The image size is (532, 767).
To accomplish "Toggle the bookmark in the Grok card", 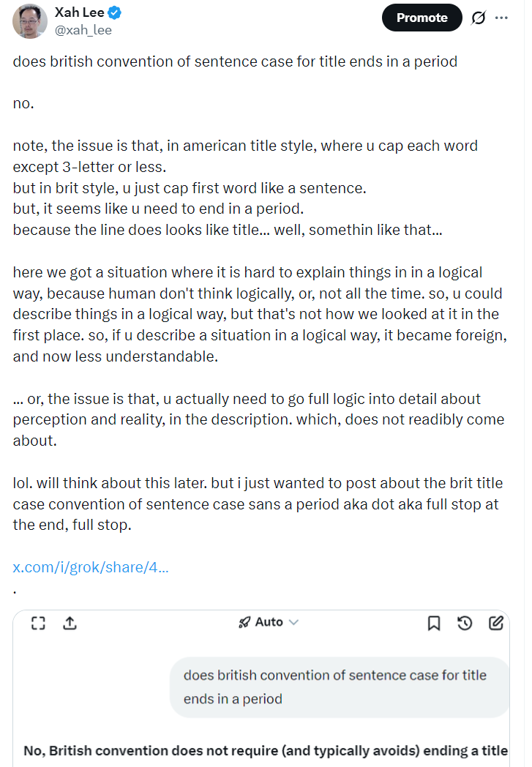I will click(433, 623).
